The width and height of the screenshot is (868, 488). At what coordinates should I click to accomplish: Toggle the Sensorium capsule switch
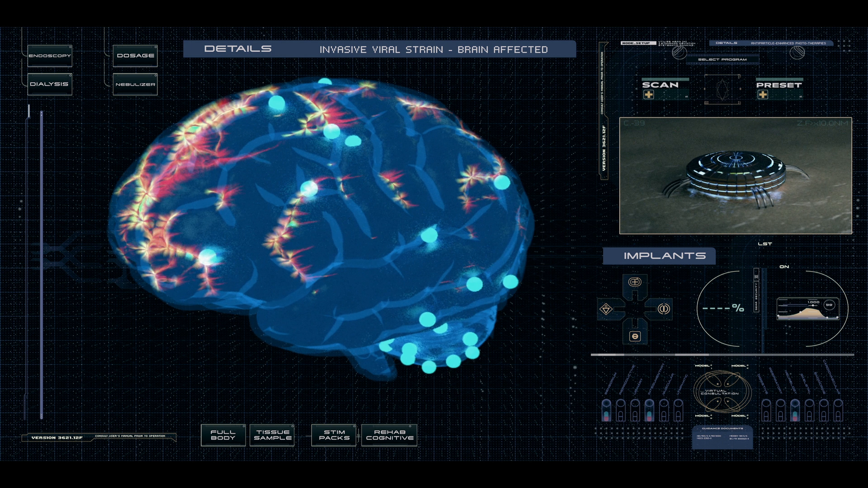pos(606,409)
